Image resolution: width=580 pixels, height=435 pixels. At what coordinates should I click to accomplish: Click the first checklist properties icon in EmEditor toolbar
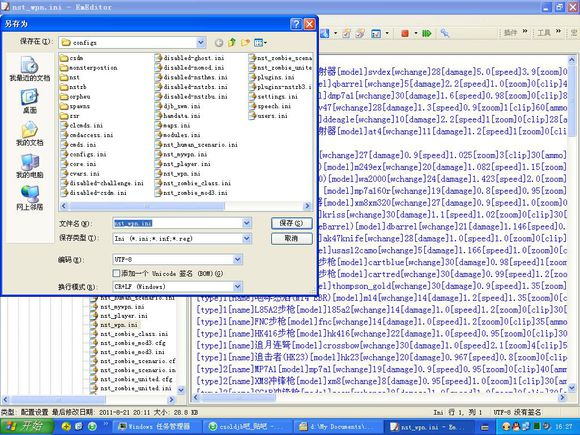point(346,33)
